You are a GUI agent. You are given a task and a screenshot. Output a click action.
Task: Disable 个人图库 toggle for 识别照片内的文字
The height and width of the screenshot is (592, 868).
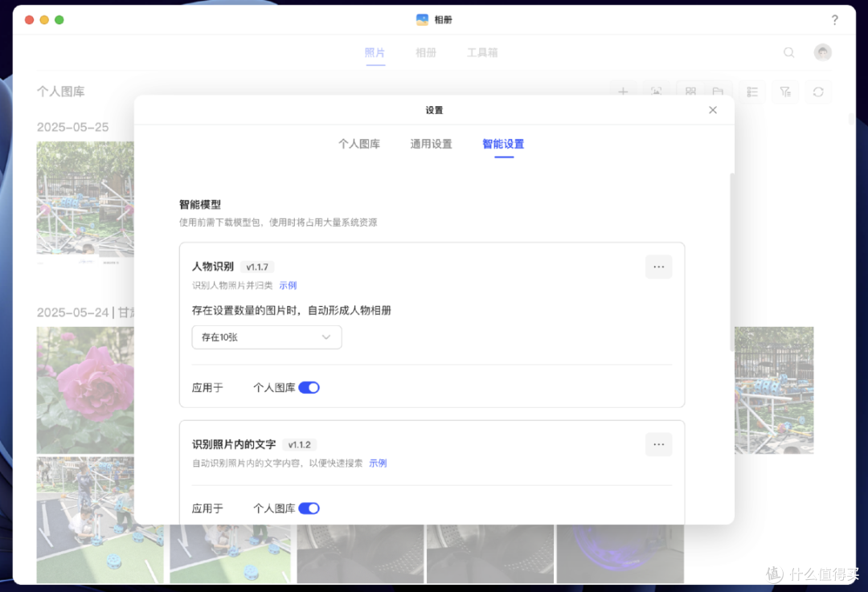pyautogui.click(x=309, y=508)
